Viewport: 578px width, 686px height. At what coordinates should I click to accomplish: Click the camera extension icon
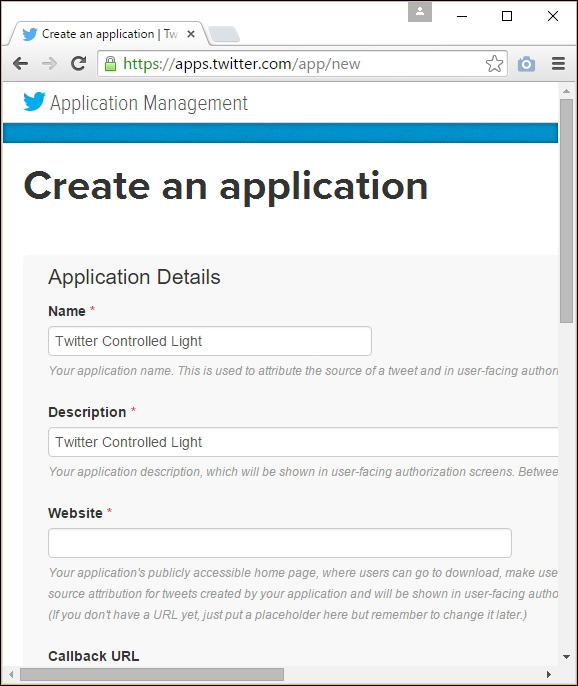click(526, 64)
